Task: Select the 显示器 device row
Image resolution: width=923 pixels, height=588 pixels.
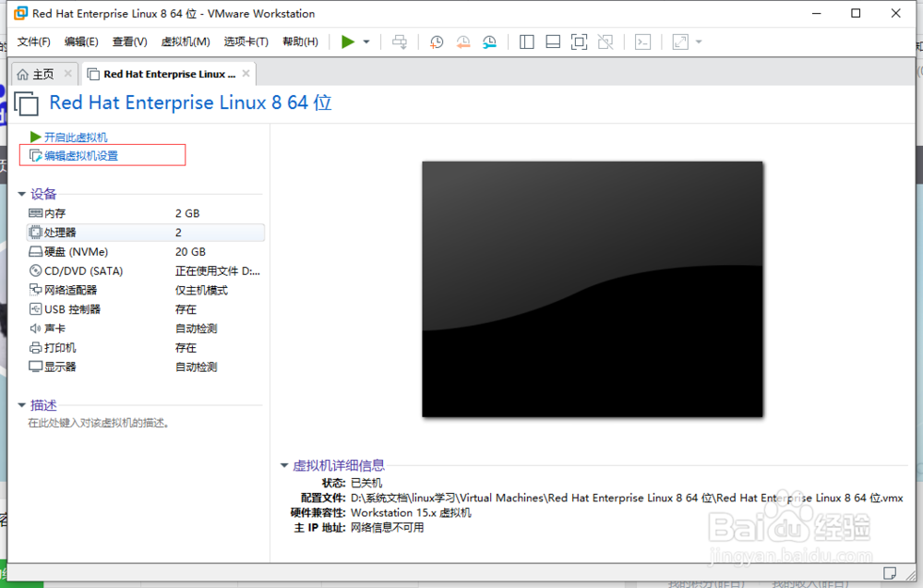Action: (x=146, y=366)
